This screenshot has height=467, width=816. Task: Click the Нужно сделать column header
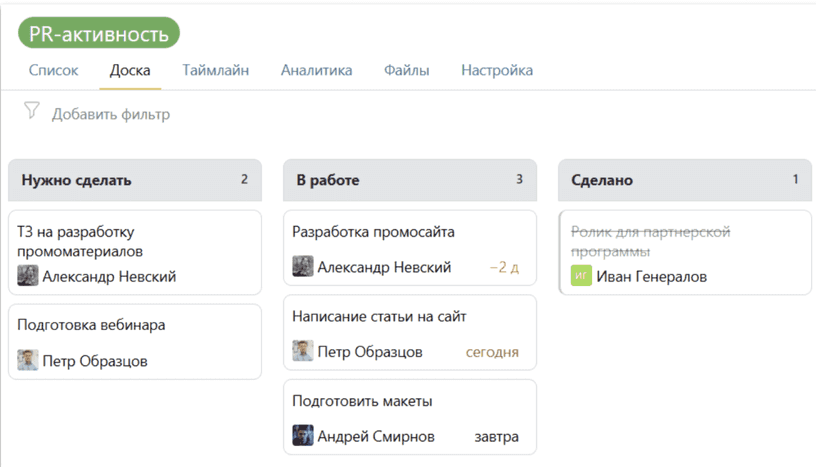point(77,180)
